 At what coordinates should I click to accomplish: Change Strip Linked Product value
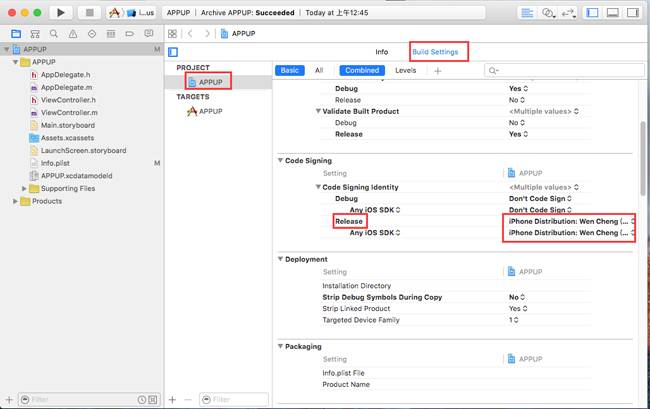point(518,309)
